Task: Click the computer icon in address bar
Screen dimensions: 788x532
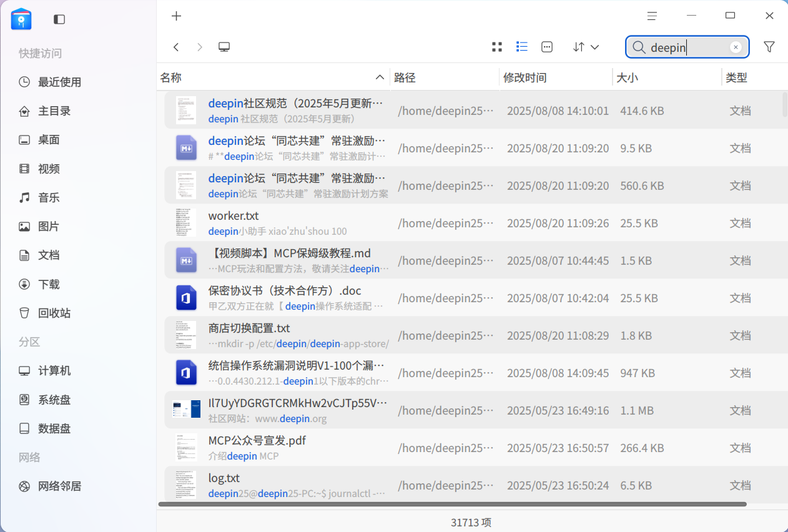Action: pyautogui.click(x=224, y=47)
